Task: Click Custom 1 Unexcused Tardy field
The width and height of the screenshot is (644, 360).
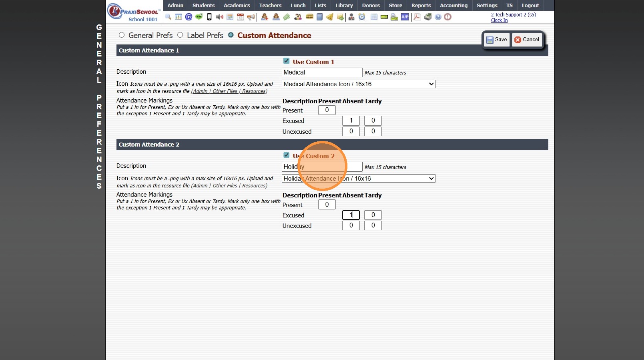Action: click(373, 131)
